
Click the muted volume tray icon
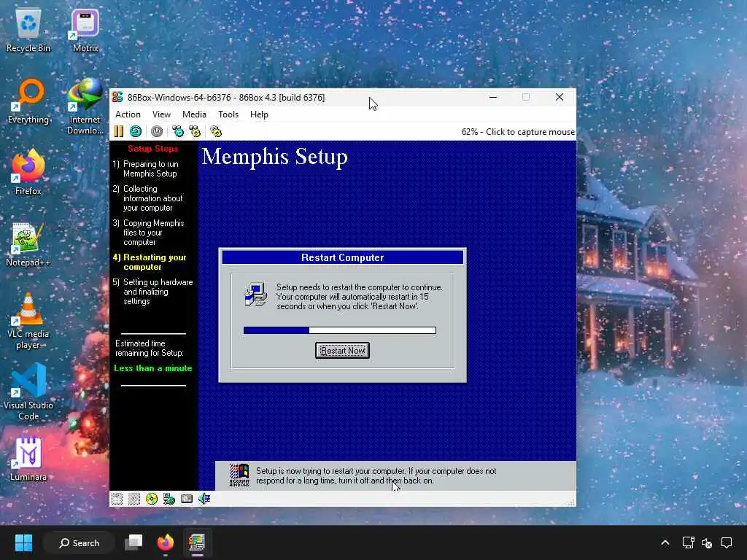[707, 542]
